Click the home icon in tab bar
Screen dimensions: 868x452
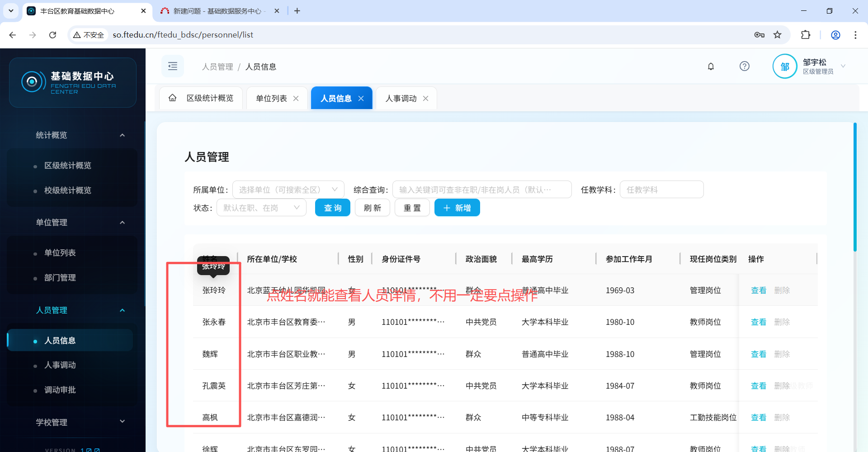[x=172, y=98]
